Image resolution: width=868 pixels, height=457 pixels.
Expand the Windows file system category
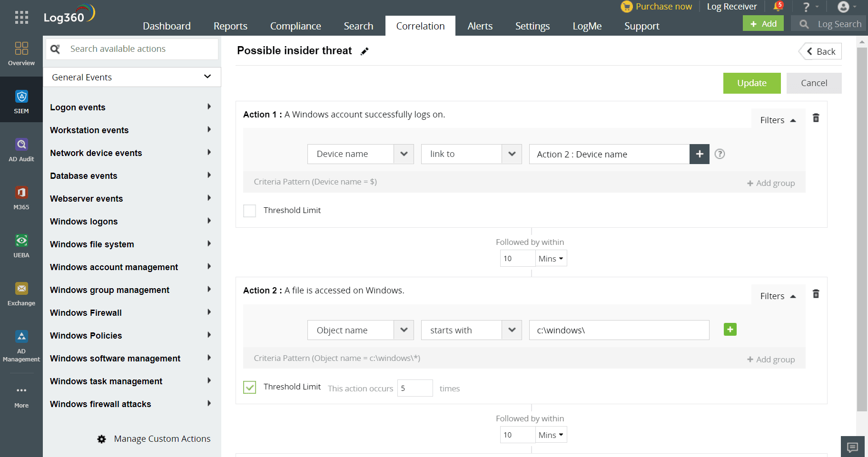(x=131, y=244)
